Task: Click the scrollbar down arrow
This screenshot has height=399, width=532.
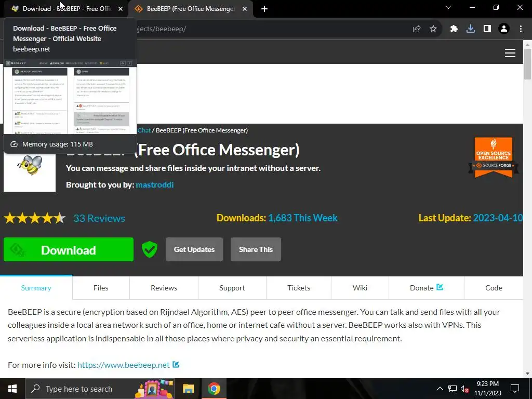Action: pos(527,374)
